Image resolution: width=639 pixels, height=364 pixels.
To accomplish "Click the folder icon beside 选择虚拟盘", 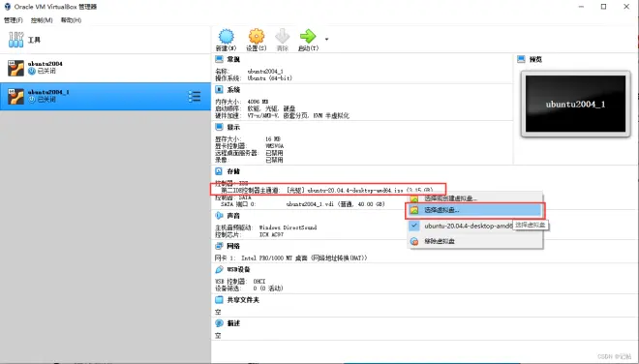I will coord(414,210).
